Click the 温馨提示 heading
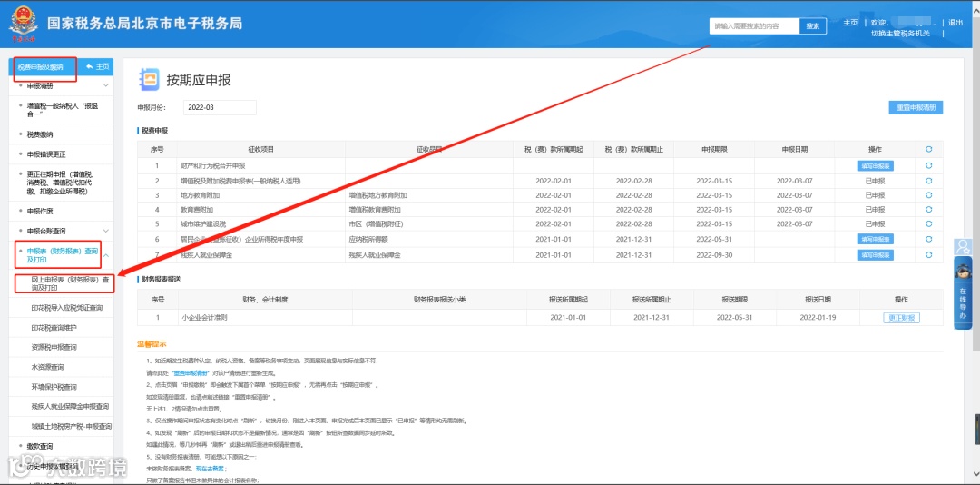Viewport: 980px width, 485px height. tap(152, 344)
